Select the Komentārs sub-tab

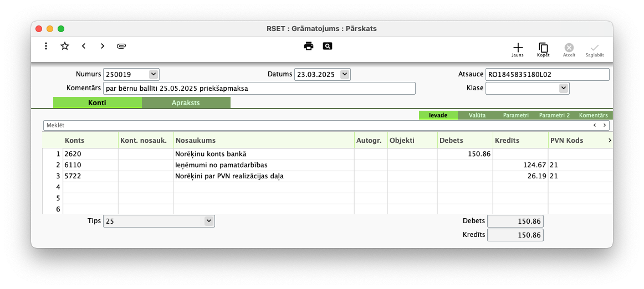coord(593,115)
